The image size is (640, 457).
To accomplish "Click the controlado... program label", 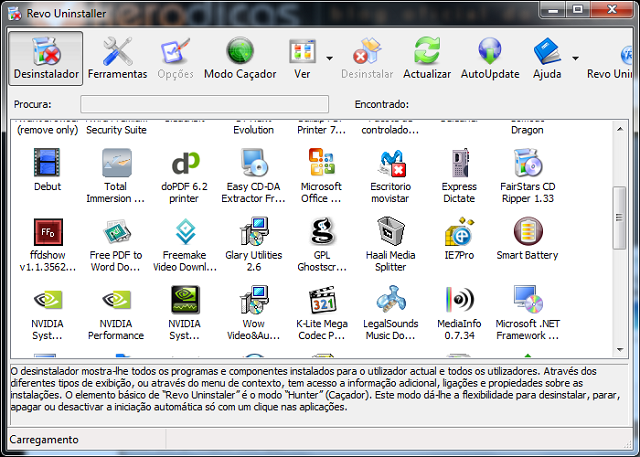I will 390,130.
